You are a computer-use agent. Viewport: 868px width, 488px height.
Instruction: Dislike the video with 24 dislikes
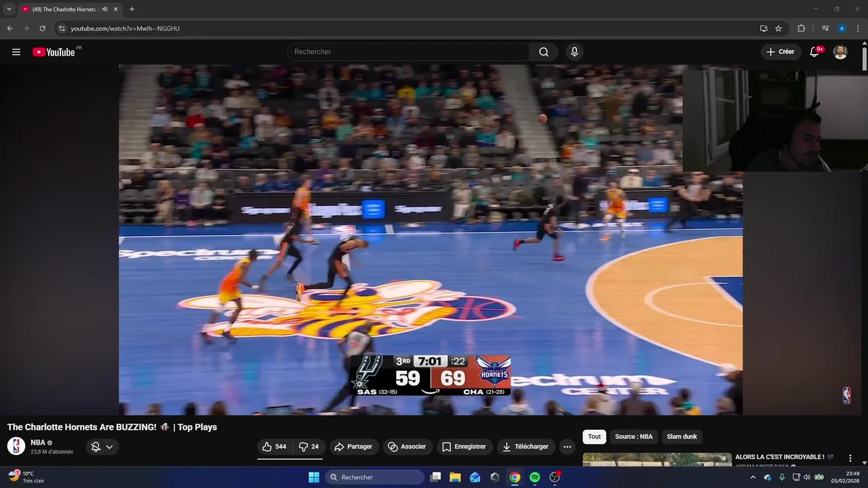309,447
